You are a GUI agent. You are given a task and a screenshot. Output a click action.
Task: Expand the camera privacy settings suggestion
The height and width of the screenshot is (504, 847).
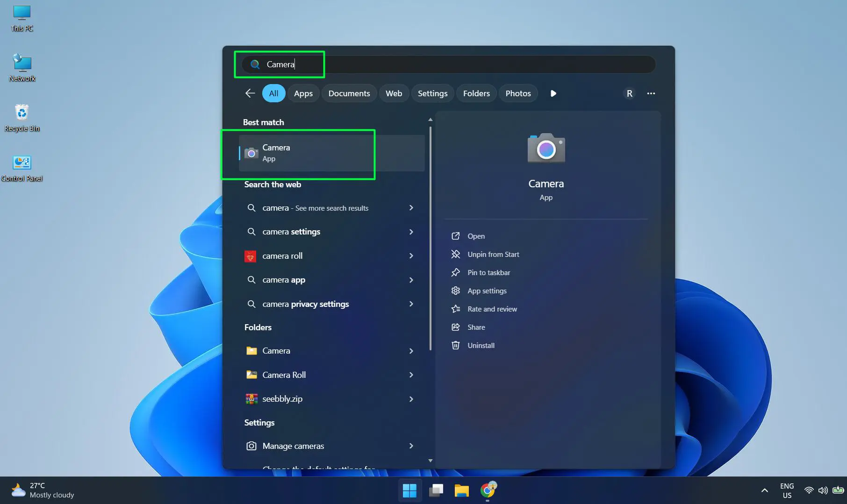point(411,304)
